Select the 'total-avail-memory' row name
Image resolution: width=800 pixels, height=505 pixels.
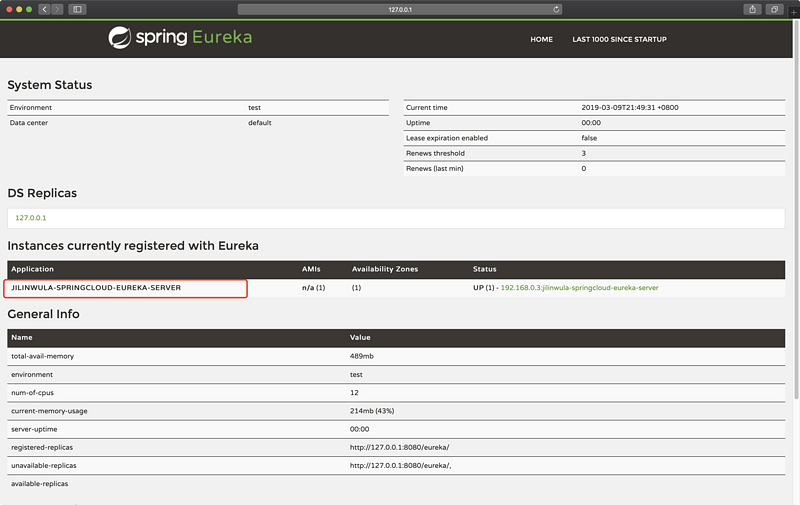tap(42, 356)
